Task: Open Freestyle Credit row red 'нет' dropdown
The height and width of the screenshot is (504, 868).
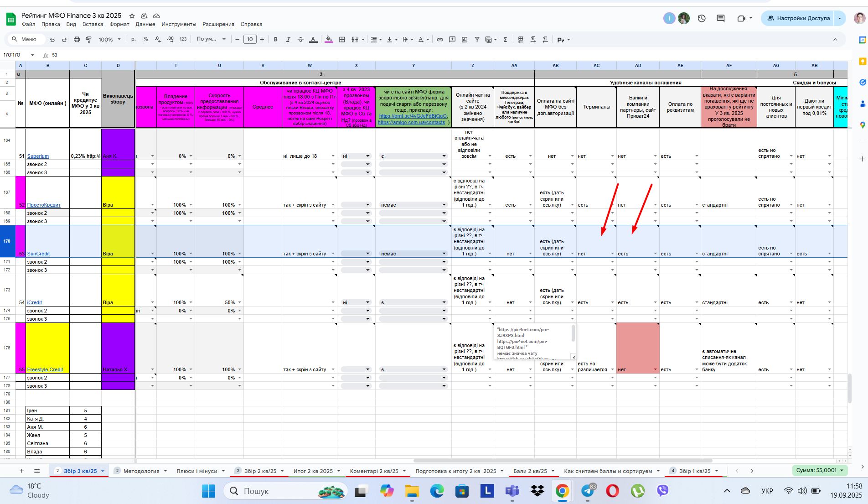Action: pos(655,369)
